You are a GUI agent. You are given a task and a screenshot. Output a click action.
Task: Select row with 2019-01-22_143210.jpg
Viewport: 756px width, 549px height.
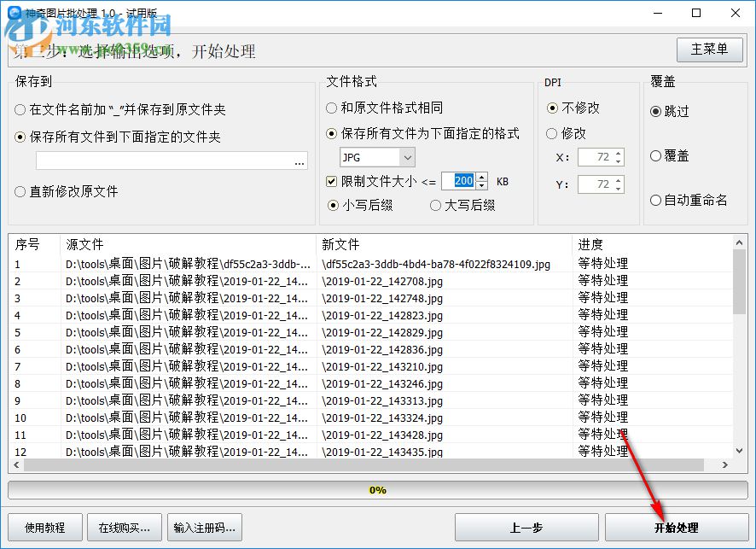tap(370, 366)
